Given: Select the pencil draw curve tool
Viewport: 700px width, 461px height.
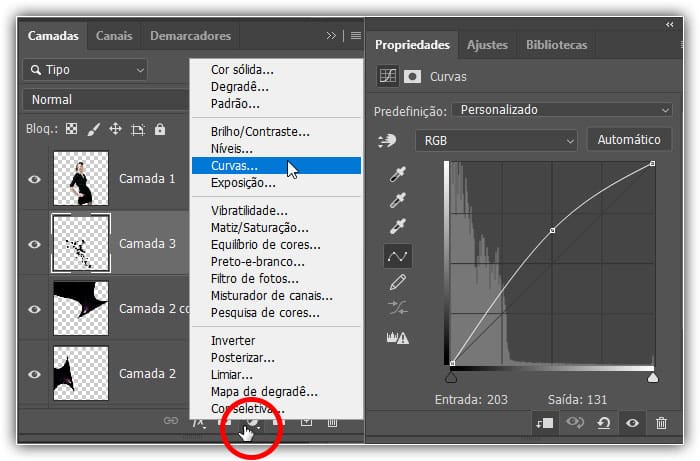Looking at the screenshot, I should coord(397,282).
